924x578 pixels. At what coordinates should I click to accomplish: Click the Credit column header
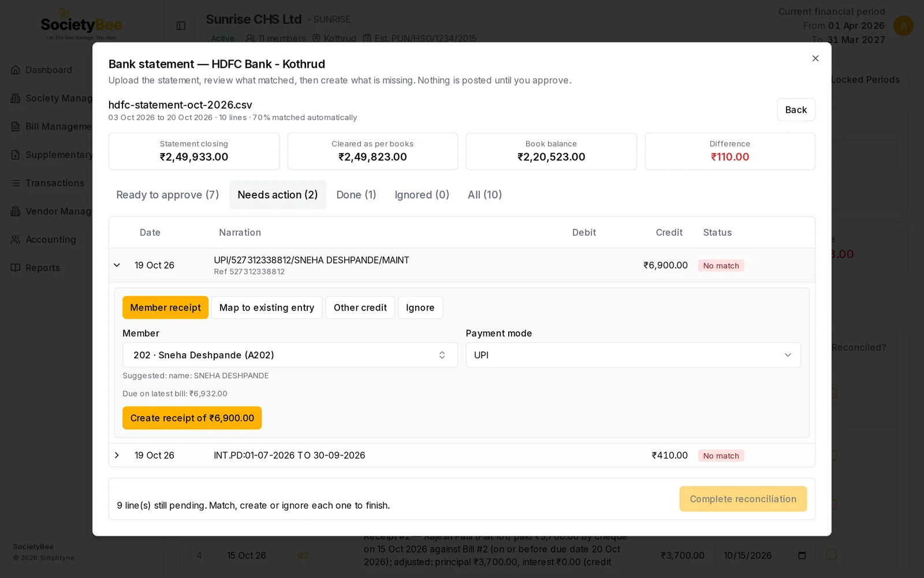(669, 232)
